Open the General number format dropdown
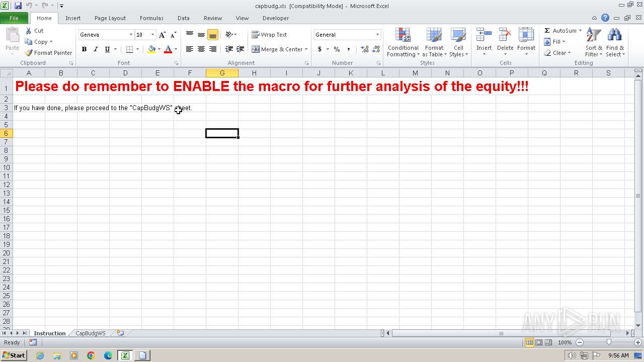 (377, 35)
